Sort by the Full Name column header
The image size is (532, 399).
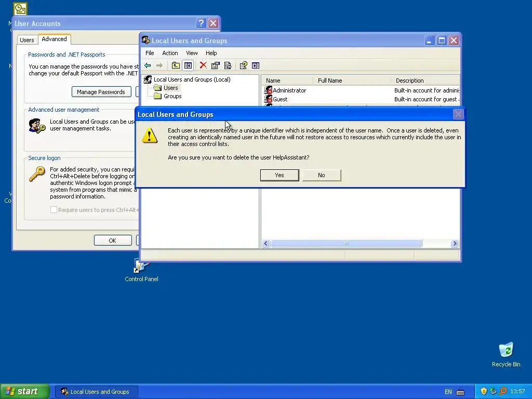tap(352, 81)
